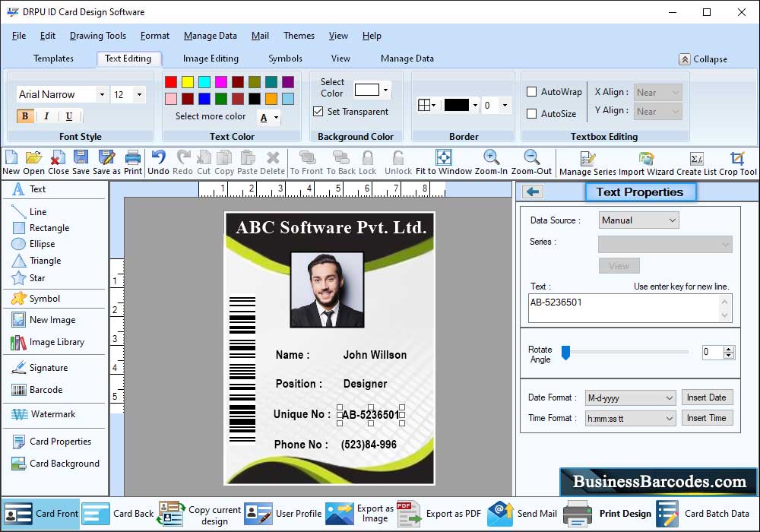This screenshot has height=532, width=760.
Task: Click the Fit to Window icon
Action: coord(444,163)
